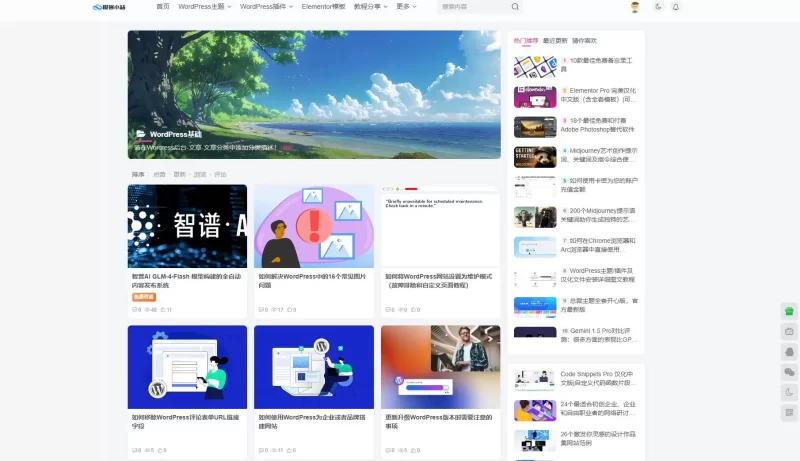The image size is (800, 461).
Task: Open the user avatar menu
Action: [635, 7]
